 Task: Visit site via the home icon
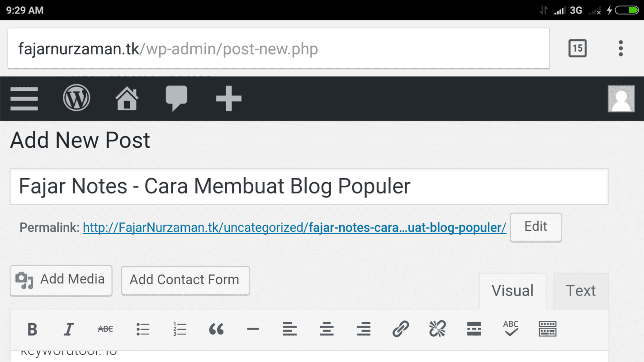point(127,99)
